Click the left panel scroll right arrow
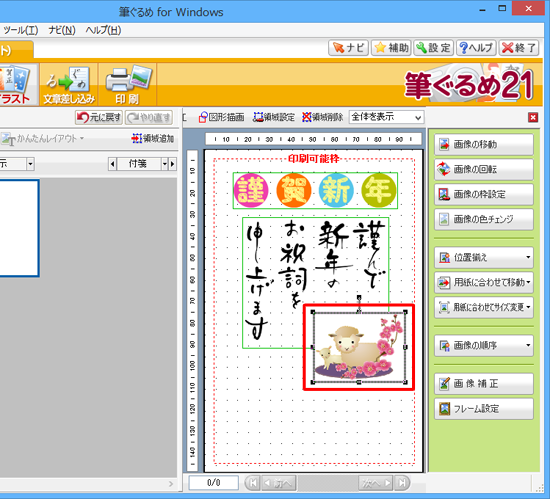The height and width of the screenshot is (499, 550). point(171,484)
